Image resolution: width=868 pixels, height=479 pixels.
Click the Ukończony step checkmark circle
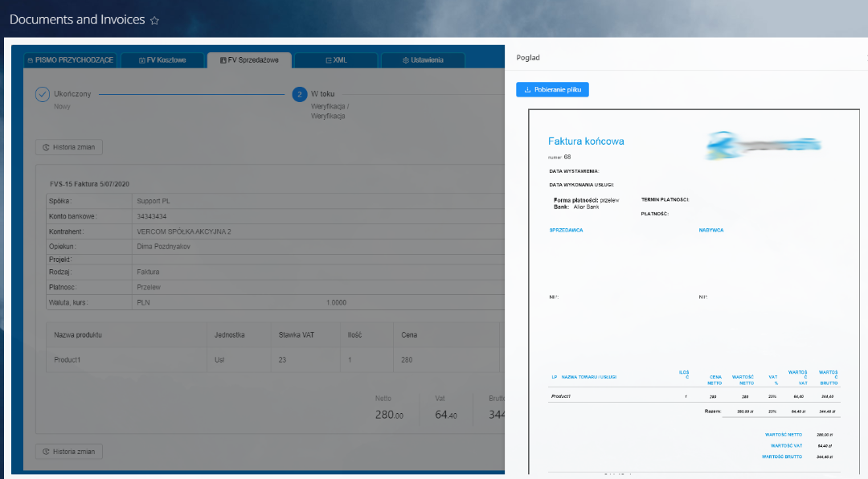pyautogui.click(x=43, y=95)
